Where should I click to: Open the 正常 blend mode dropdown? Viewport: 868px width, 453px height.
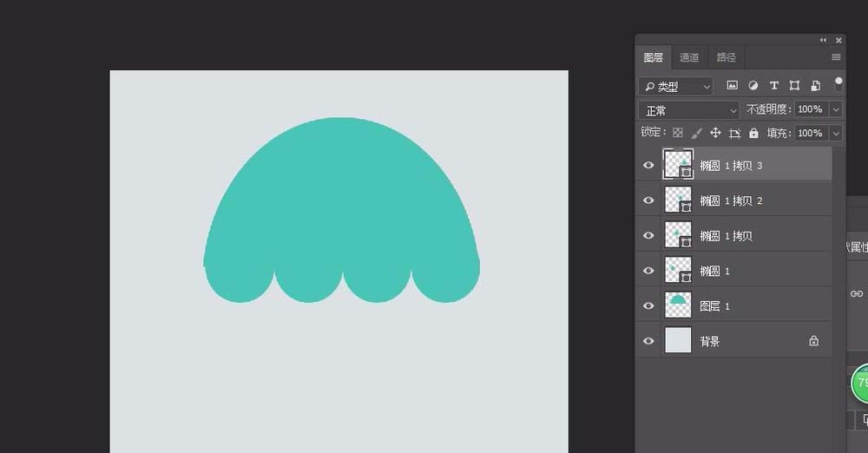[689, 110]
